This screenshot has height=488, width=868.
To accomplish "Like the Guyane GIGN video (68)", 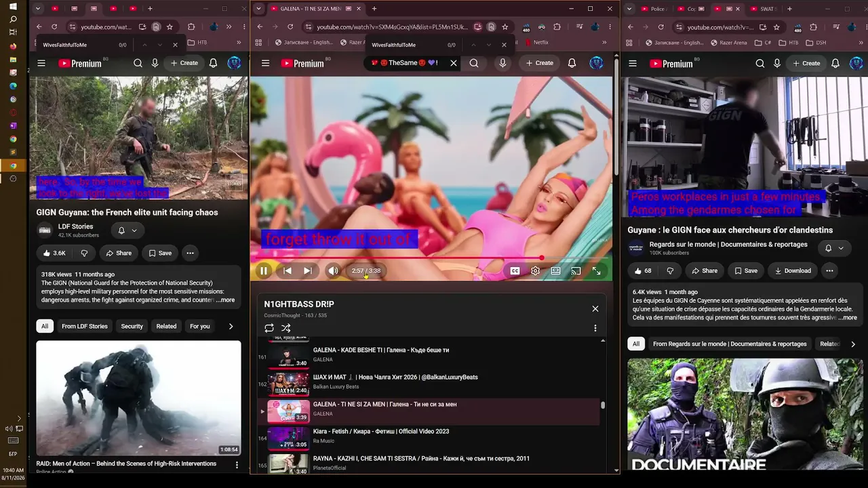I will tap(643, 270).
